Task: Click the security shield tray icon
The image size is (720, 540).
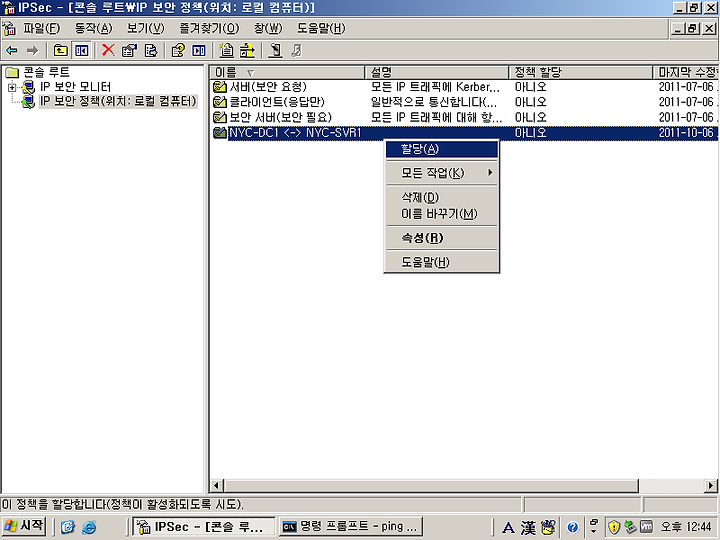Action: pos(614,527)
